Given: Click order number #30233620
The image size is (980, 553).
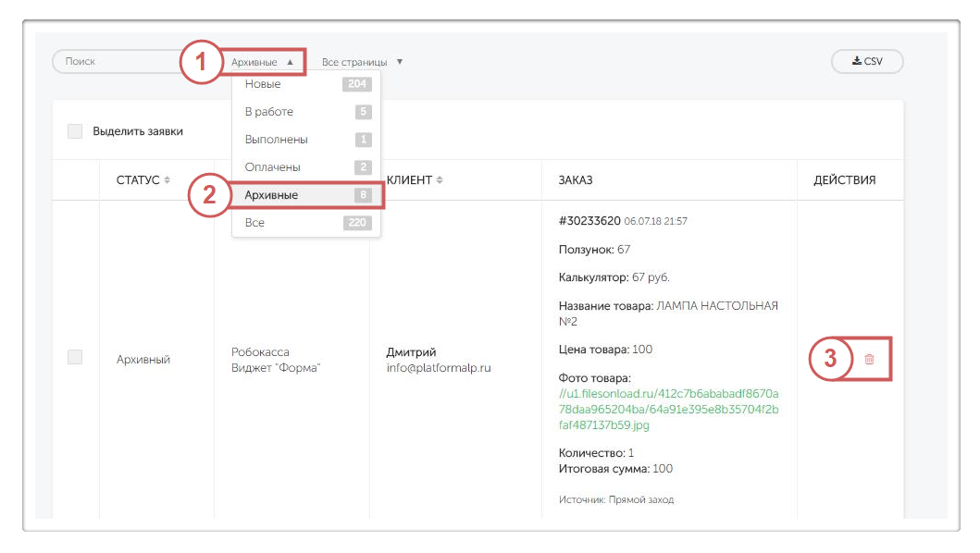Looking at the screenshot, I should 589,221.
